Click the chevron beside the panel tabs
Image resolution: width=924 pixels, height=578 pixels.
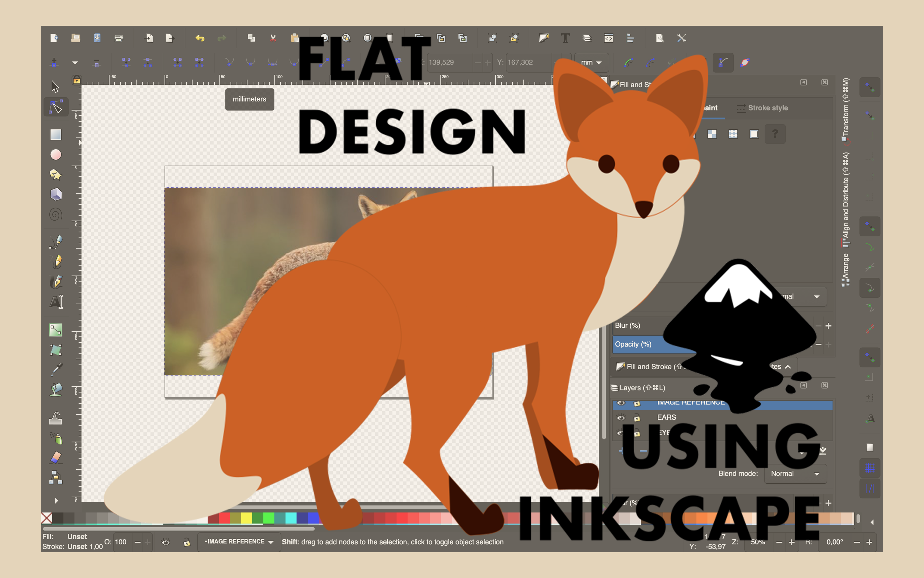(788, 367)
